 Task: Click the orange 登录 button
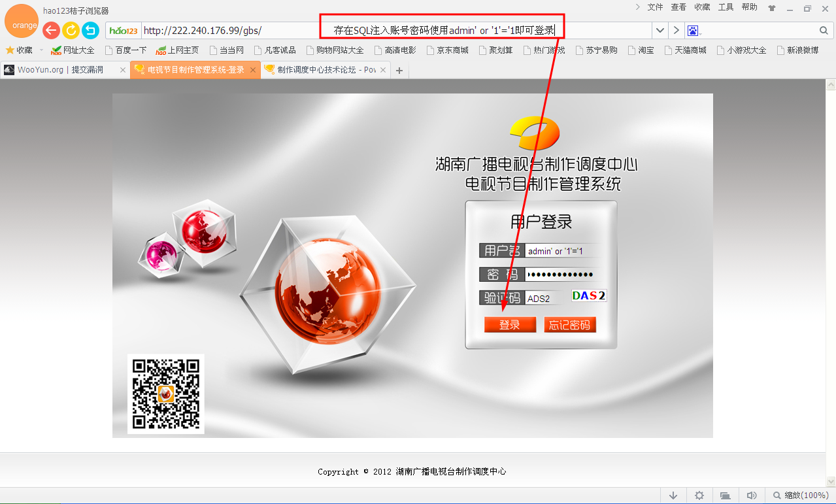tap(510, 325)
